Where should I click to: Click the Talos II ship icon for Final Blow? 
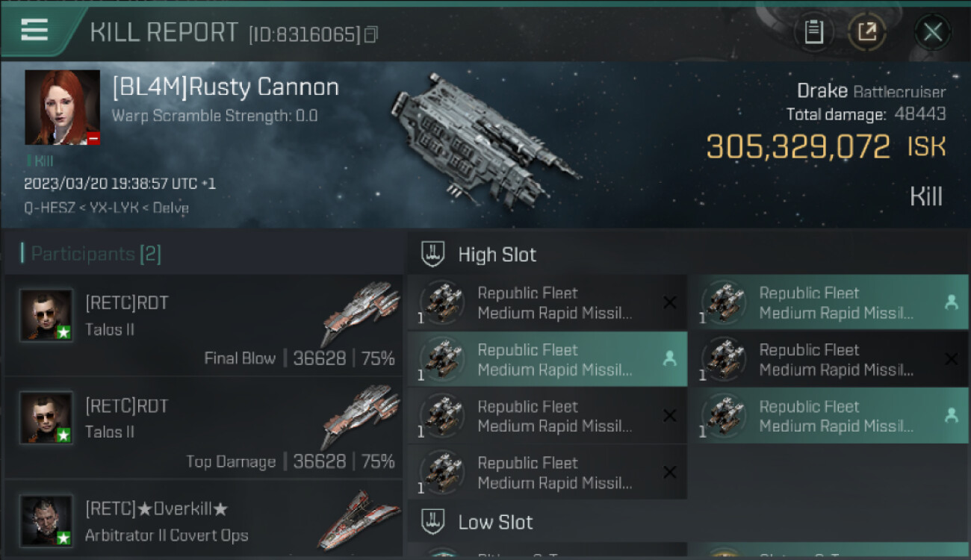360,314
